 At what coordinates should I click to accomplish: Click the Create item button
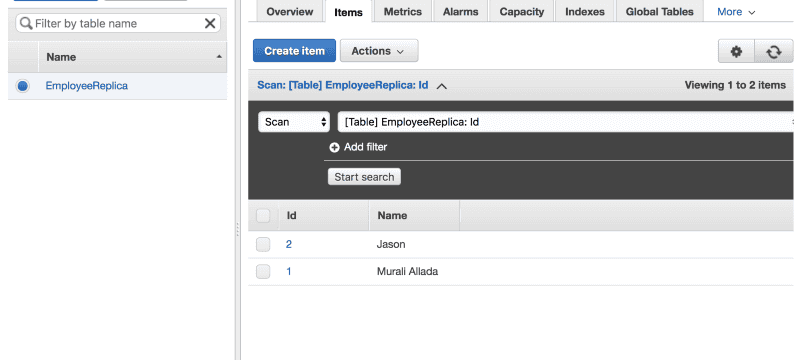[x=294, y=51]
